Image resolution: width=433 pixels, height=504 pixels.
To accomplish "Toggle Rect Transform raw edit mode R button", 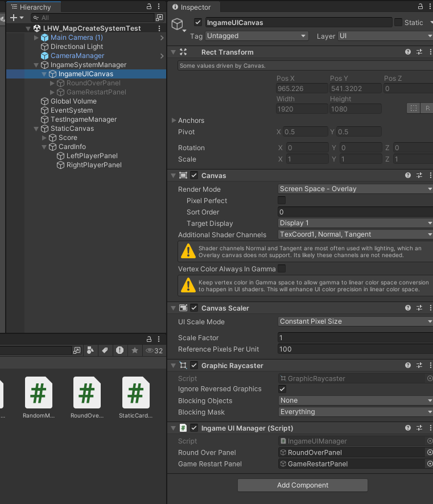I will pyautogui.click(x=427, y=108).
